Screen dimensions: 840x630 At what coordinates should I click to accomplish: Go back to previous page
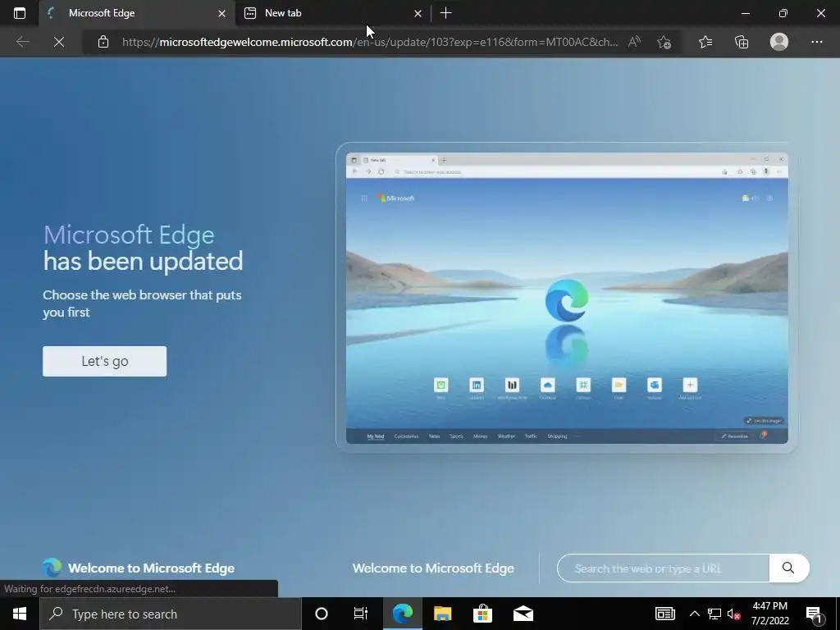click(x=22, y=42)
